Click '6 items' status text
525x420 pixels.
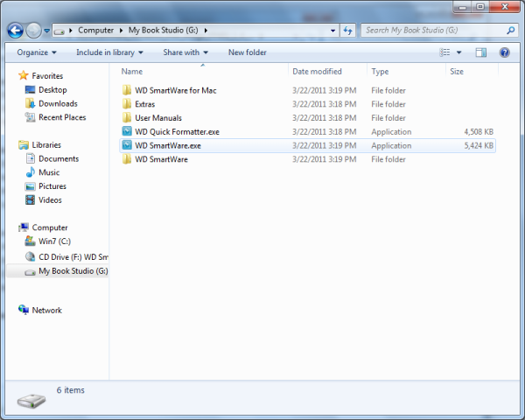[x=71, y=390]
